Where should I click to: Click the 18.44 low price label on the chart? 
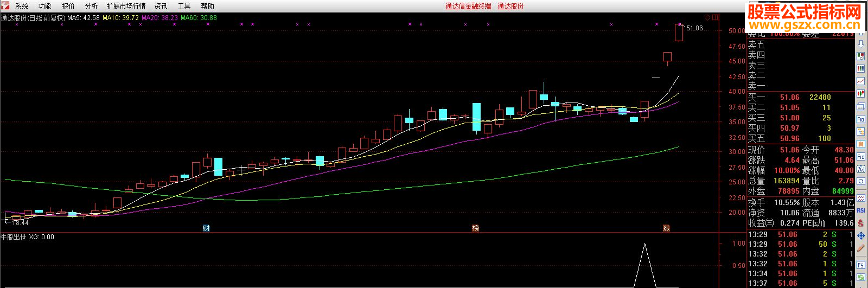[20, 223]
